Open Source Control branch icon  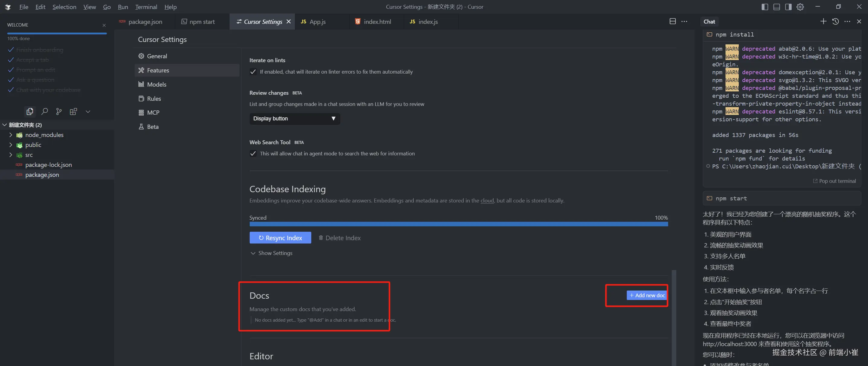(59, 111)
